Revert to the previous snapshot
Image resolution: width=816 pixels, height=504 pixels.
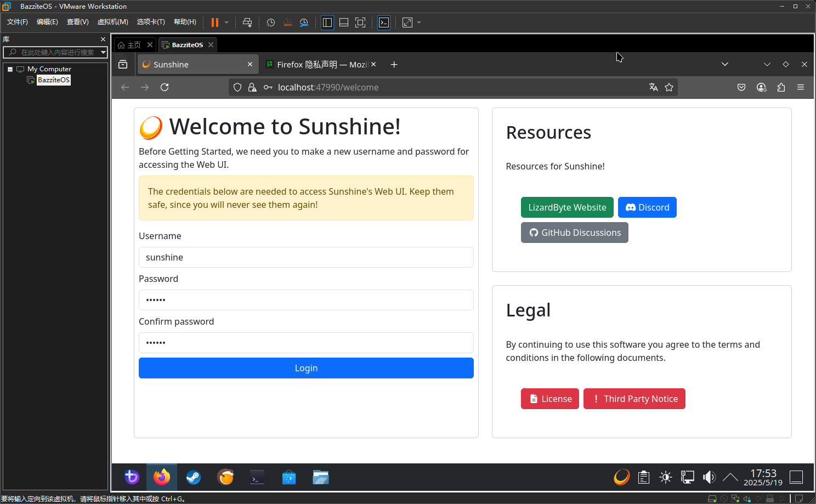pyautogui.click(x=287, y=22)
